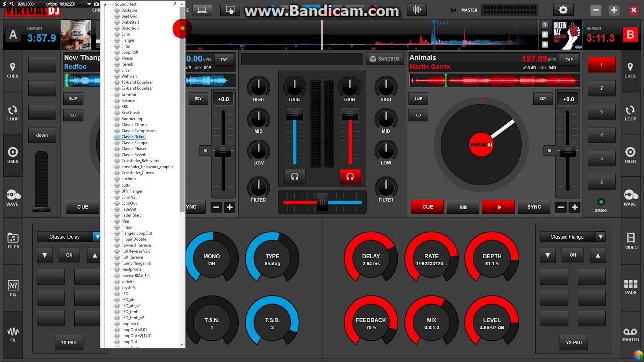Click up arrow beside right deck ON button
The width and height of the screenshot is (644, 362).
598,255
